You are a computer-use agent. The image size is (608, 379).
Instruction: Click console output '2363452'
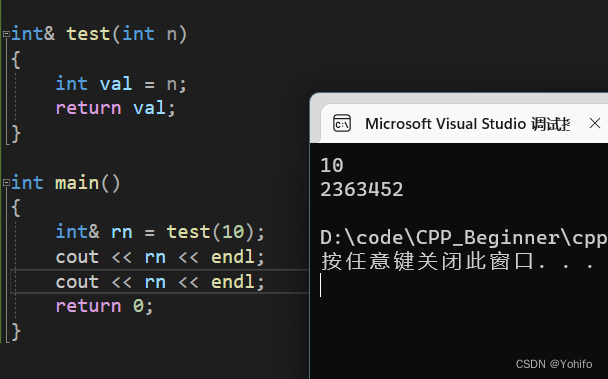(362, 190)
